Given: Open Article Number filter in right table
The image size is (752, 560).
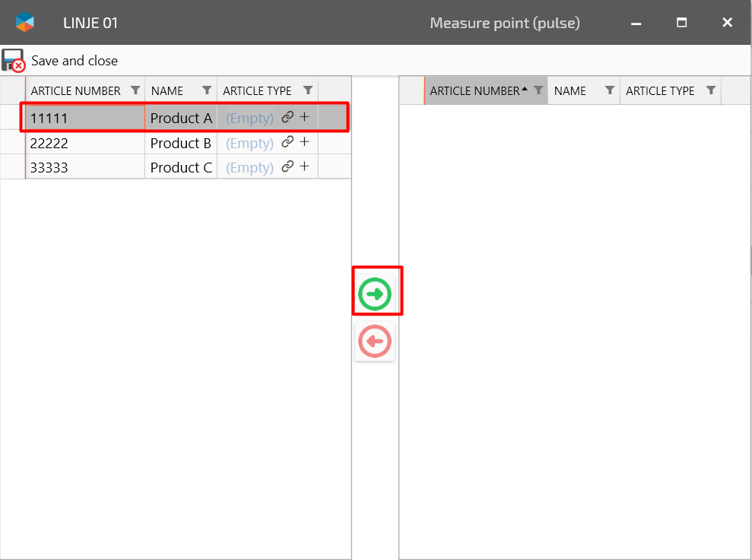Looking at the screenshot, I should pos(538,90).
